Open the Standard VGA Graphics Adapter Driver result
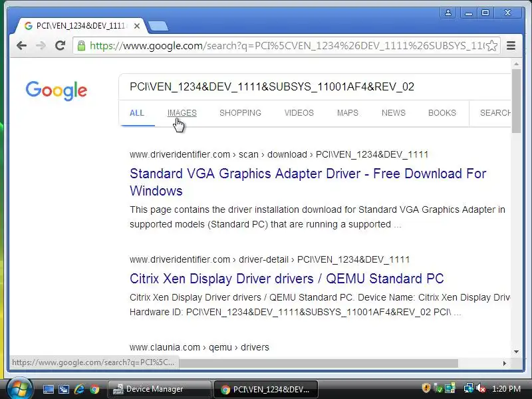 [x=308, y=182]
